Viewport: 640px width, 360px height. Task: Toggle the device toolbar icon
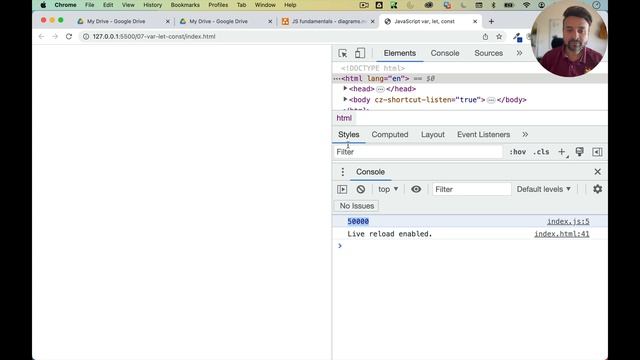(360, 53)
